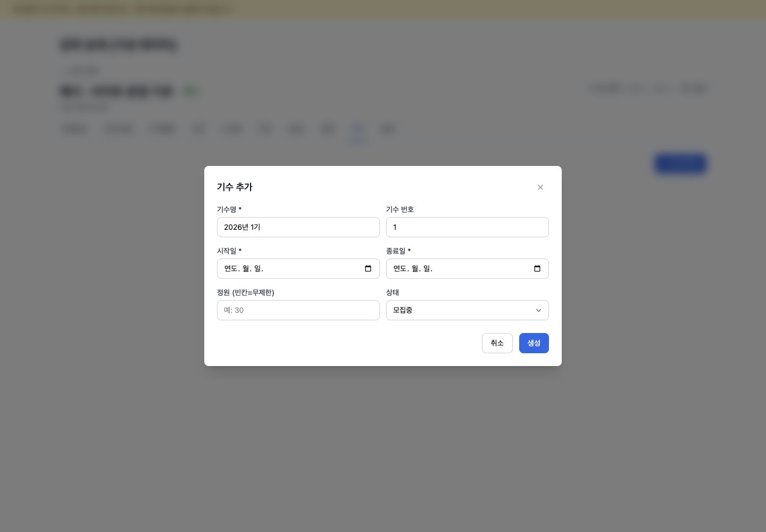Click the 상태 label text
766x532 pixels.
pyautogui.click(x=393, y=293)
